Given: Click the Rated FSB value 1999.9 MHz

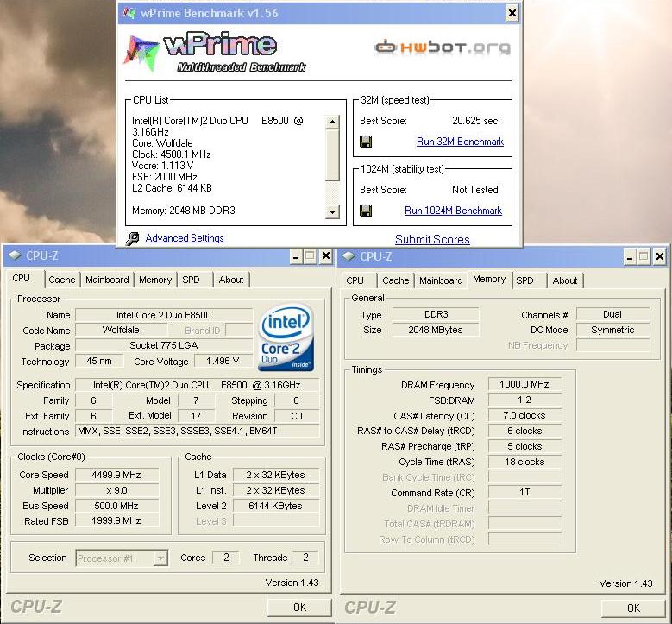Looking at the screenshot, I should point(116,520).
